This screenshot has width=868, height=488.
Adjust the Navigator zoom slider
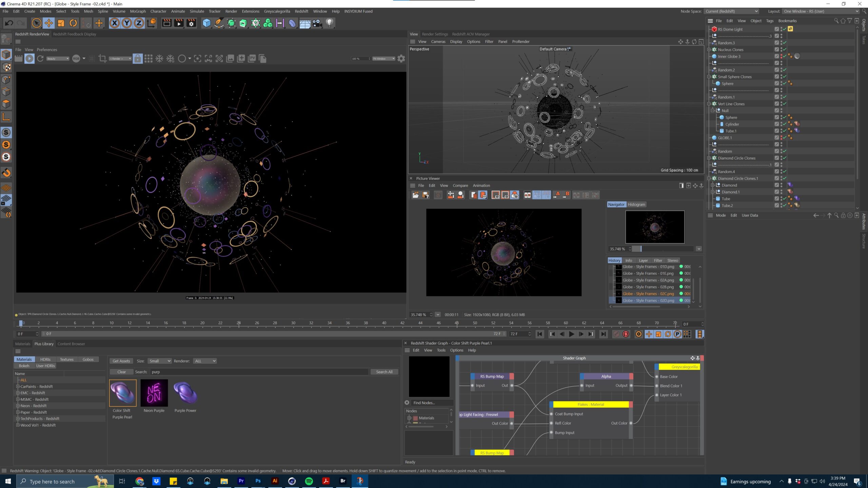(640, 249)
